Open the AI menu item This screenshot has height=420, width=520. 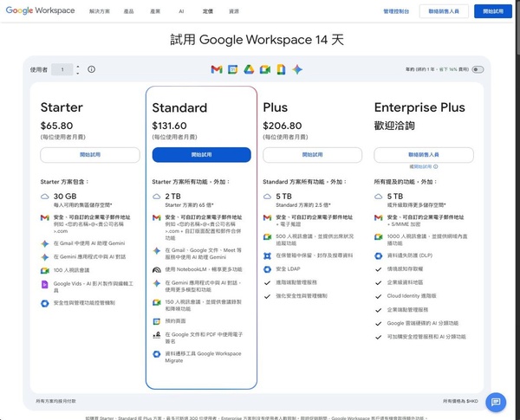(181, 11)
